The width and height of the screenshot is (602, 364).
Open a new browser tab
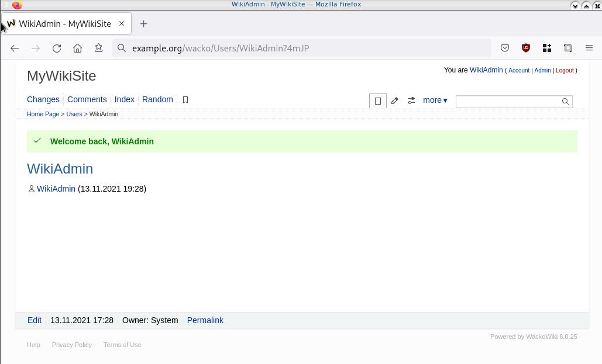point(143,24)
